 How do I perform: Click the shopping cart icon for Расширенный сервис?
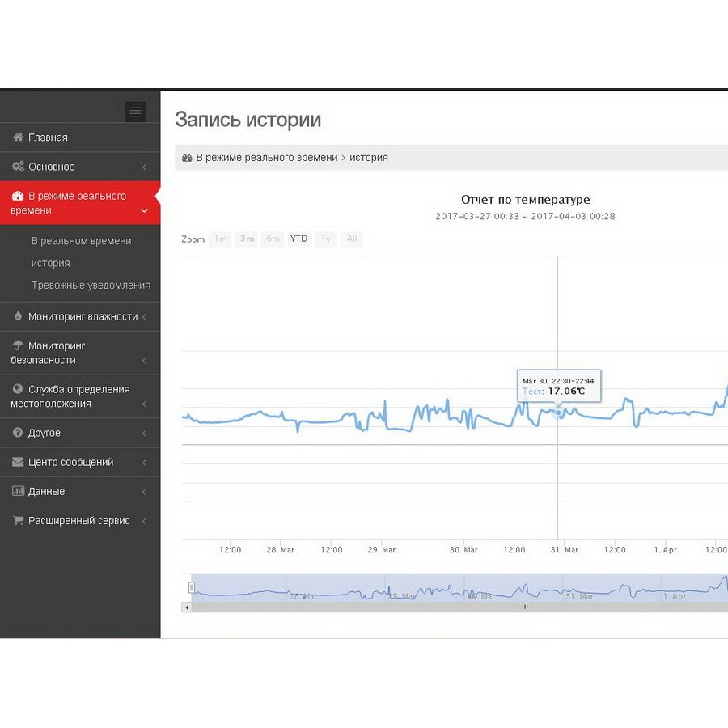[18, 521]
